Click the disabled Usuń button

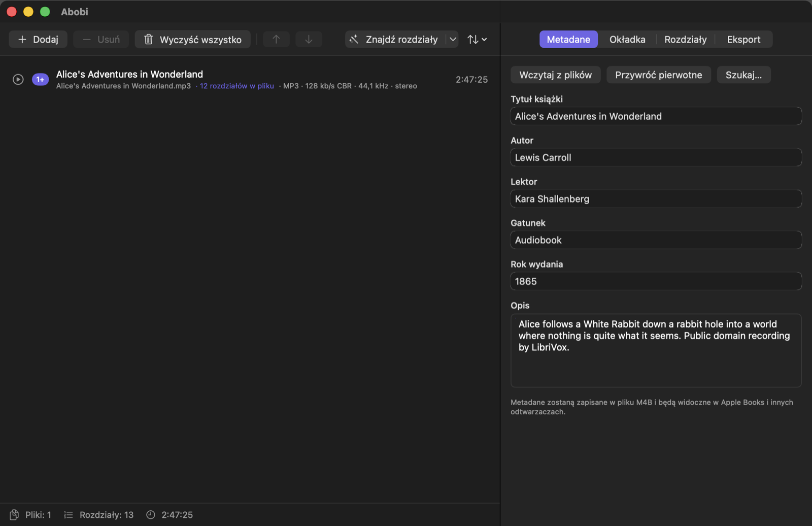[x=101, y=40]
